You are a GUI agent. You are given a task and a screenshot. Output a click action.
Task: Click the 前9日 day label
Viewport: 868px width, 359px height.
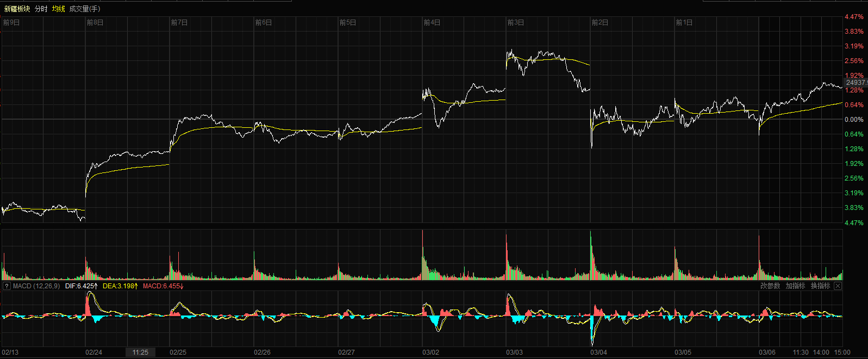tap(11, 23)
